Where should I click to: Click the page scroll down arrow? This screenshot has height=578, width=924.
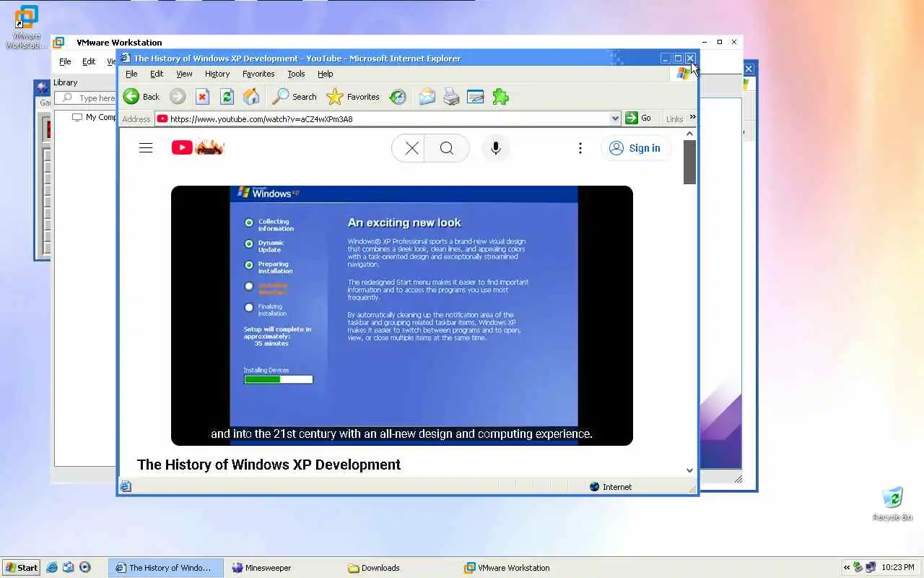click(x=689, y=470)
